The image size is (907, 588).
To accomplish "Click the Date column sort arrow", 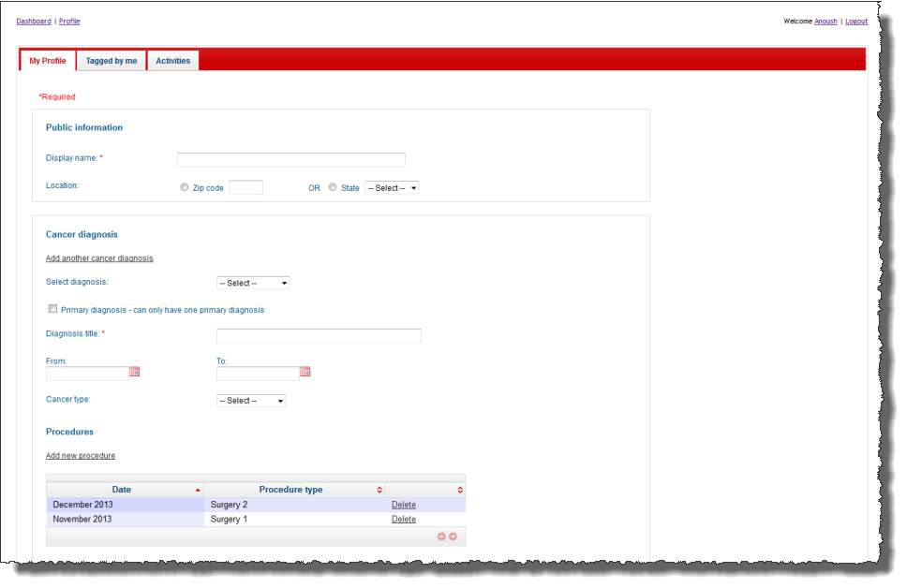I will point(198,490).
